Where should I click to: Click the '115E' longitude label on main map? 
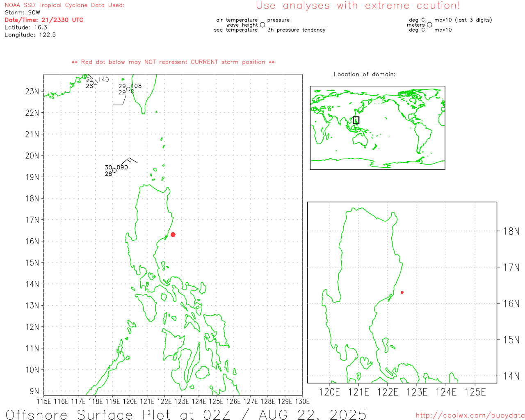click(x=44, y=402)
